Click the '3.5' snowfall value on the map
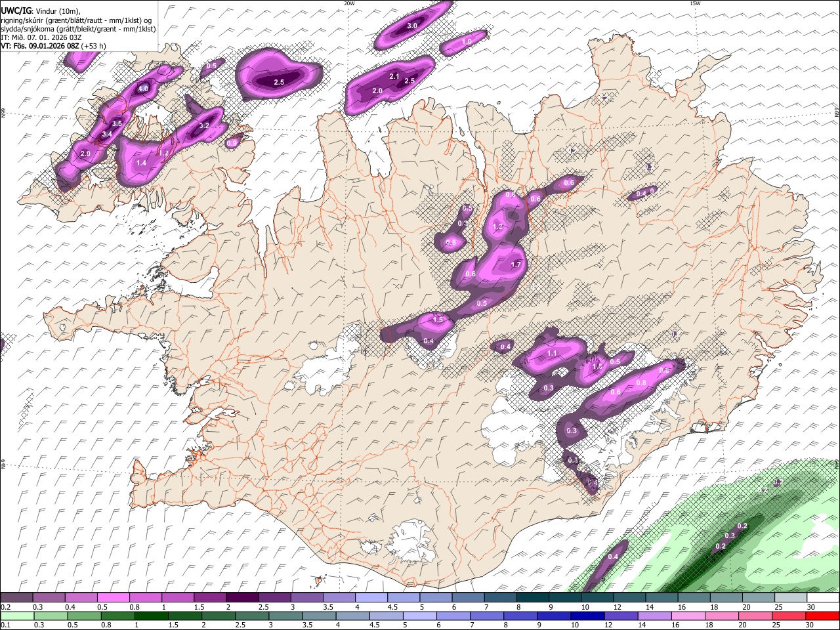The width and height of the screenshot is (840, 630). coord(117,123)
